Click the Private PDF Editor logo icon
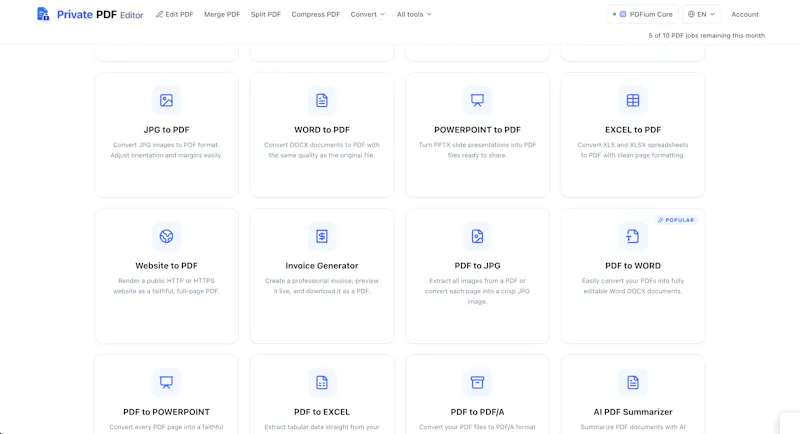This screenshot has width=800, height=434. (43, 14)
